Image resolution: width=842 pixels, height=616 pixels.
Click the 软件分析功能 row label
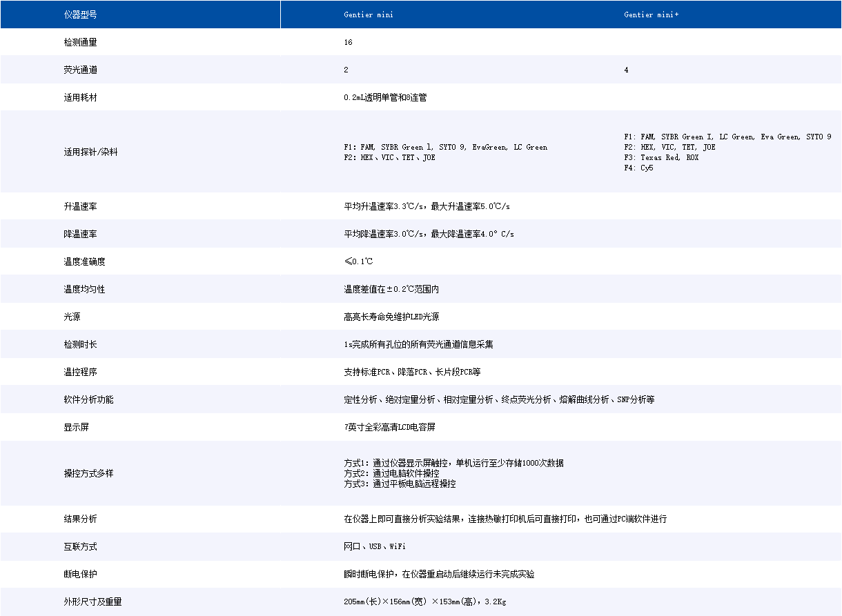pyautogui.click(x=88, y=399)
